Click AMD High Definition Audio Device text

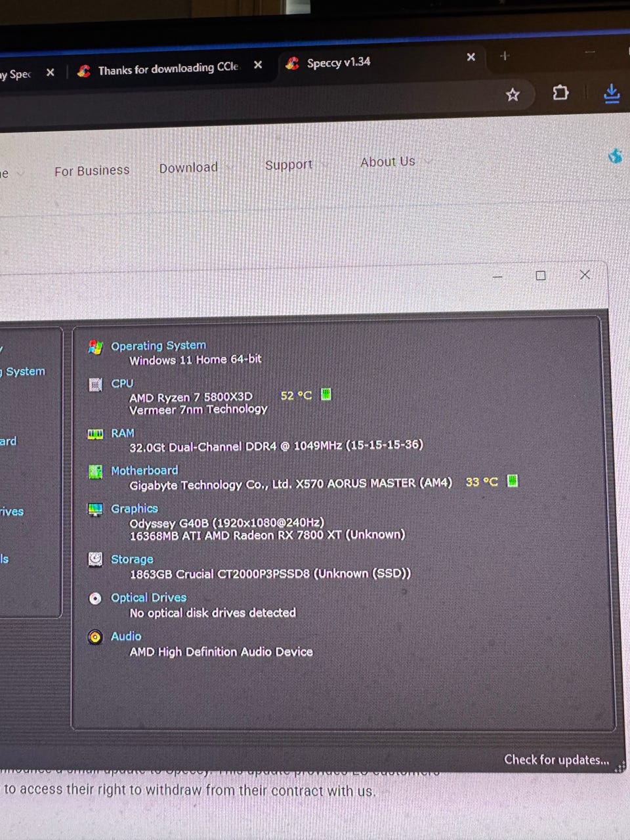(221, 652)
